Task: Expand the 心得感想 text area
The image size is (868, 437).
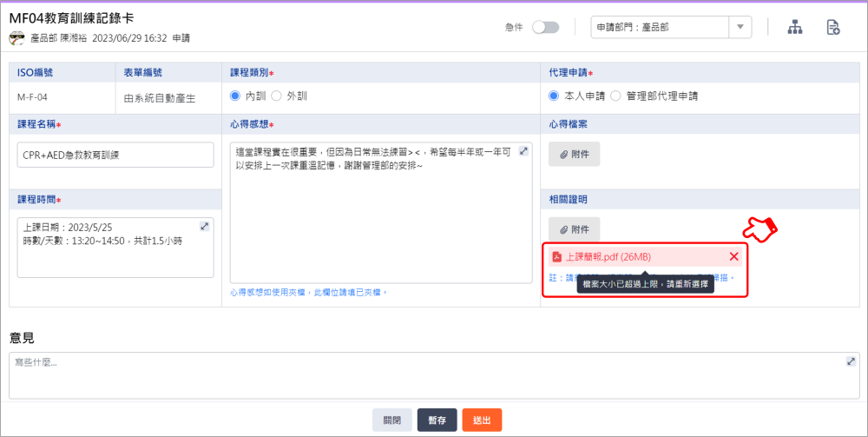Action: [x=523, y=151]
